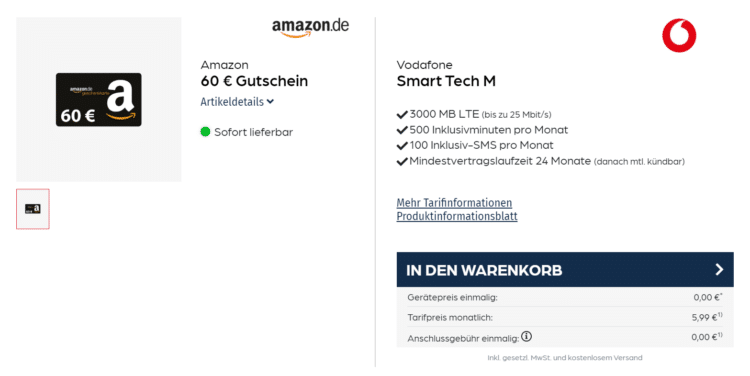
Task: Select the small gift card thumbnail
Action: (33, 209)
